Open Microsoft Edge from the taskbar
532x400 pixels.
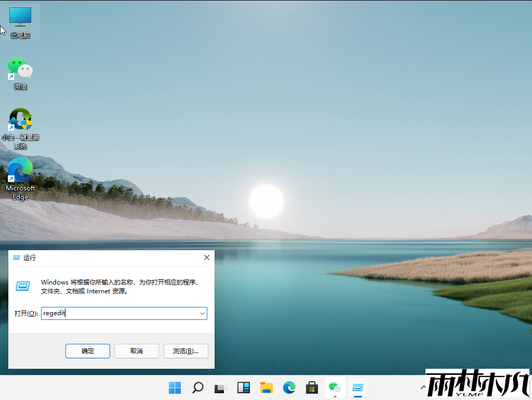(x=289, y=388)
